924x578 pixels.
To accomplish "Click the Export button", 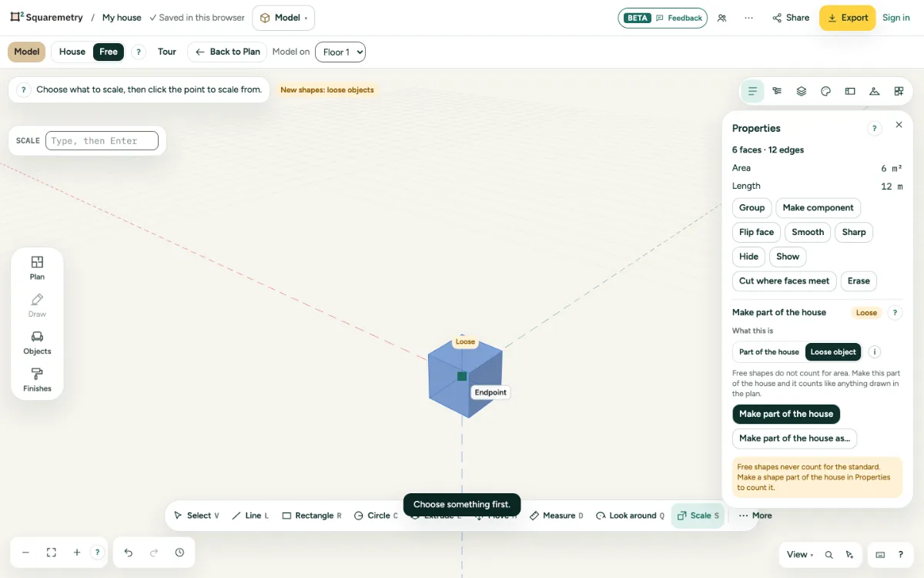I will point(847,18).
